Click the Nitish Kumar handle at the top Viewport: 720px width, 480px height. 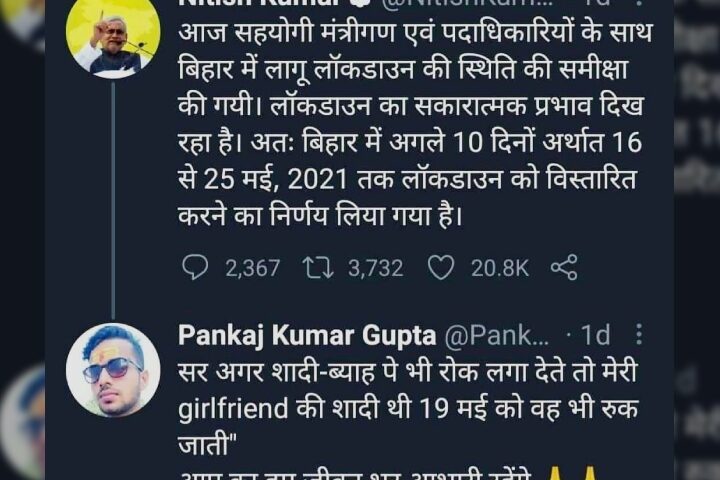pyautogui.click(x=466, y=2)
